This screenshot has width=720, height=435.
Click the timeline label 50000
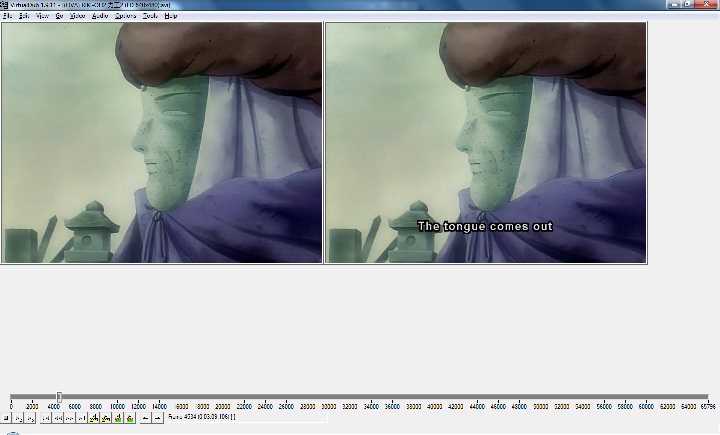click(x=540, y=407)
